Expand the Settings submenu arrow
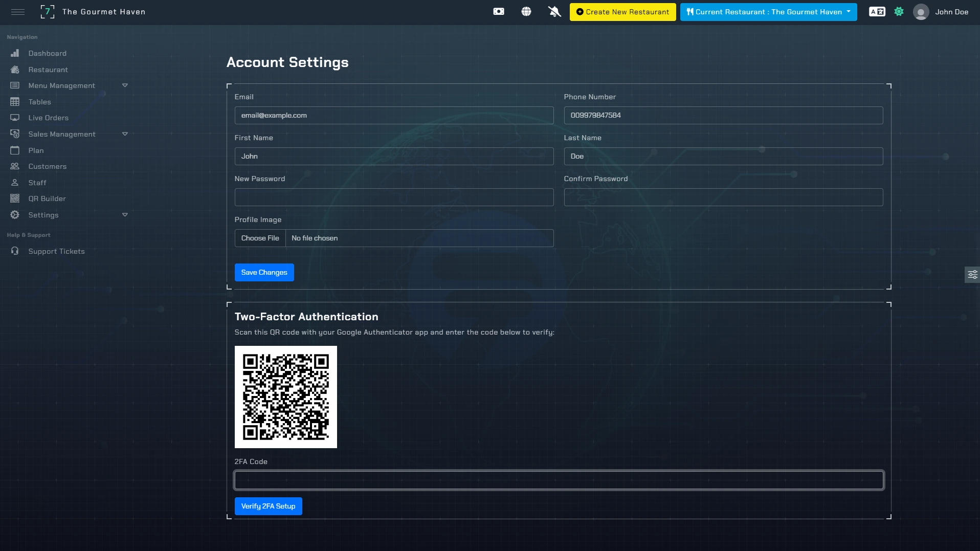The image size is (980, 551). (x=125, y=215)
